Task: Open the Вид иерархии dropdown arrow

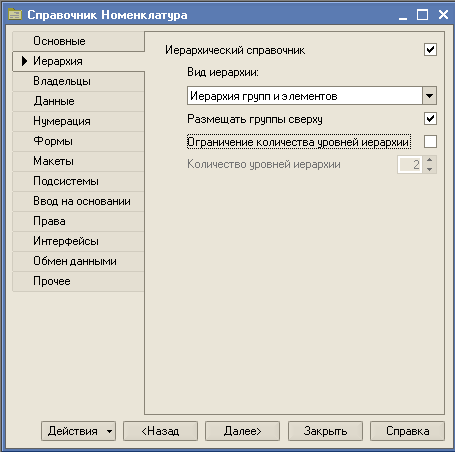Action: [429, 96]
